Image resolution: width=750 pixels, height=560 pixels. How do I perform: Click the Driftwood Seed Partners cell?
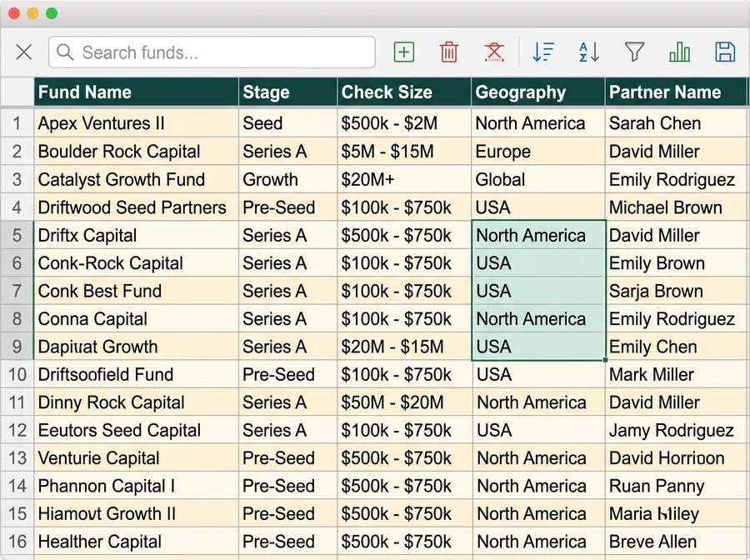coord(137,207)
